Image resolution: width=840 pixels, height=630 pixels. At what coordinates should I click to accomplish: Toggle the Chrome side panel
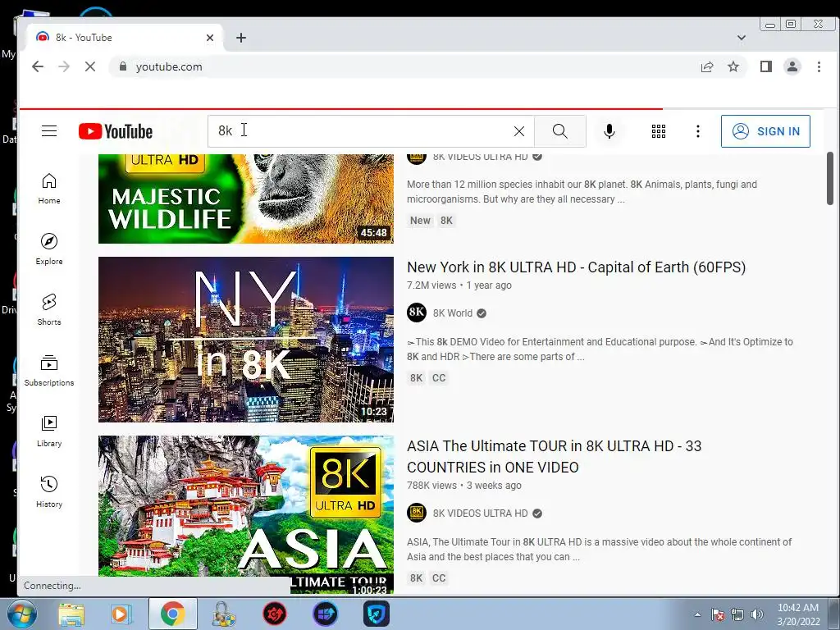coord(765,66)
